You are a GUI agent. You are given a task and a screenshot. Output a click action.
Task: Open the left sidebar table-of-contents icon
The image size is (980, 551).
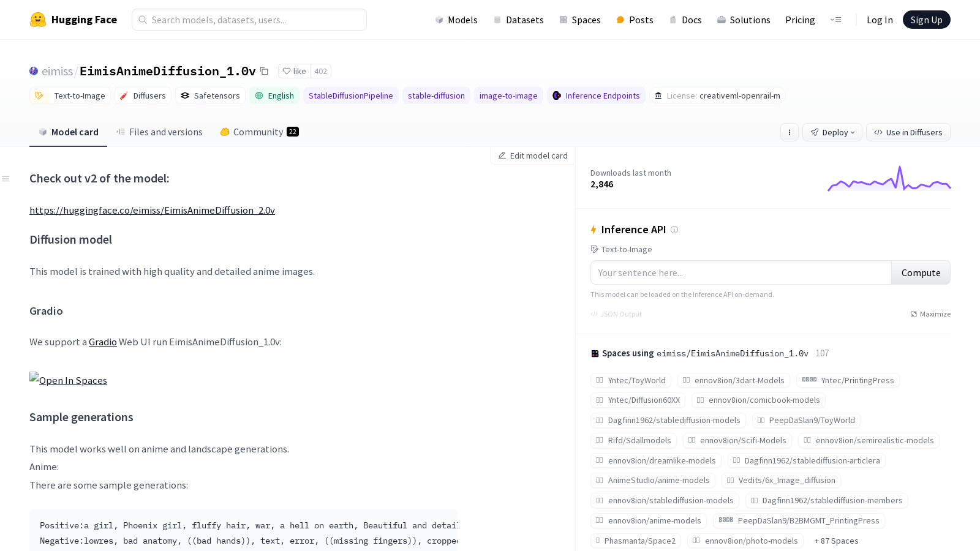(6, 179)
